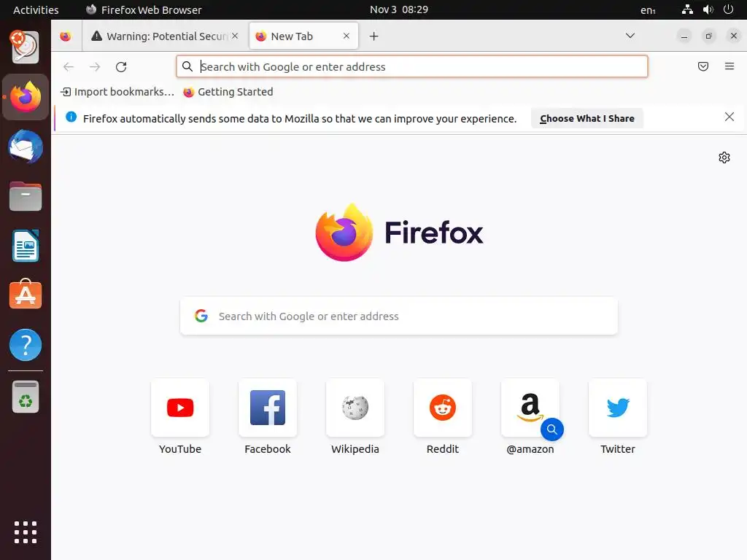Launch Ubuntu installer from dock
Image resolution: width=747 pixels, height=560 pixels.
pos(26,47)
